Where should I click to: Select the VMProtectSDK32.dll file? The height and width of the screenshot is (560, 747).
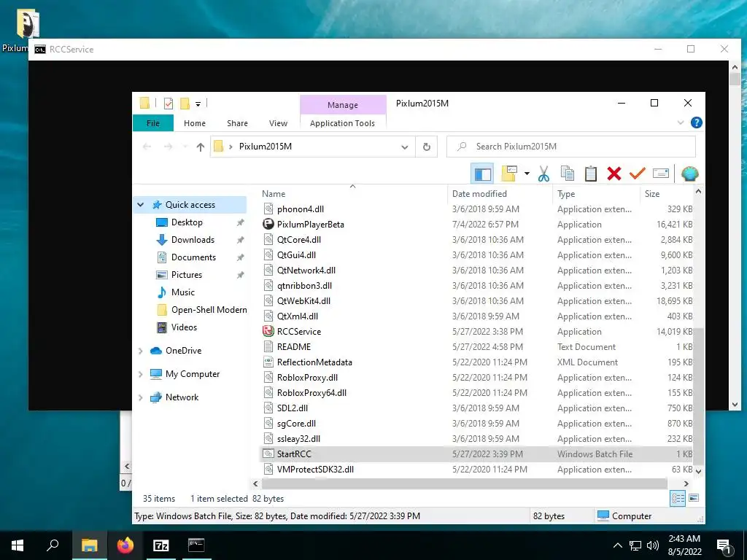click(x=315, y=469)
